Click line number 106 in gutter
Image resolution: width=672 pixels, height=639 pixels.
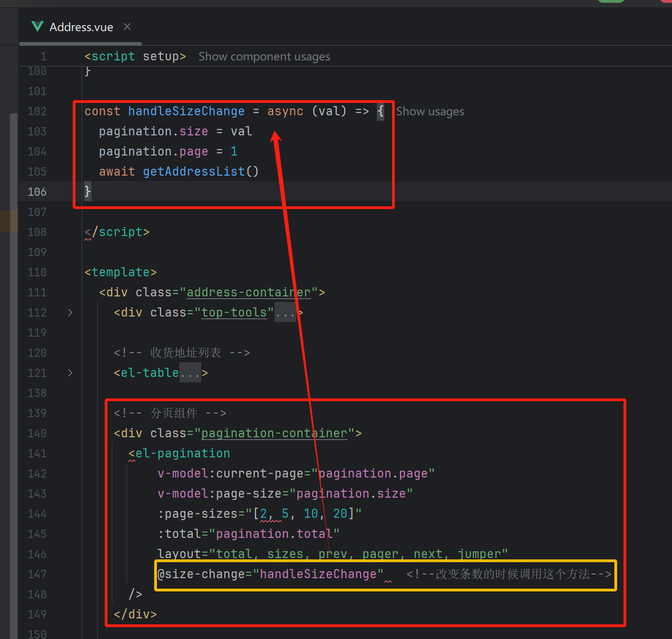click(37, 192)
